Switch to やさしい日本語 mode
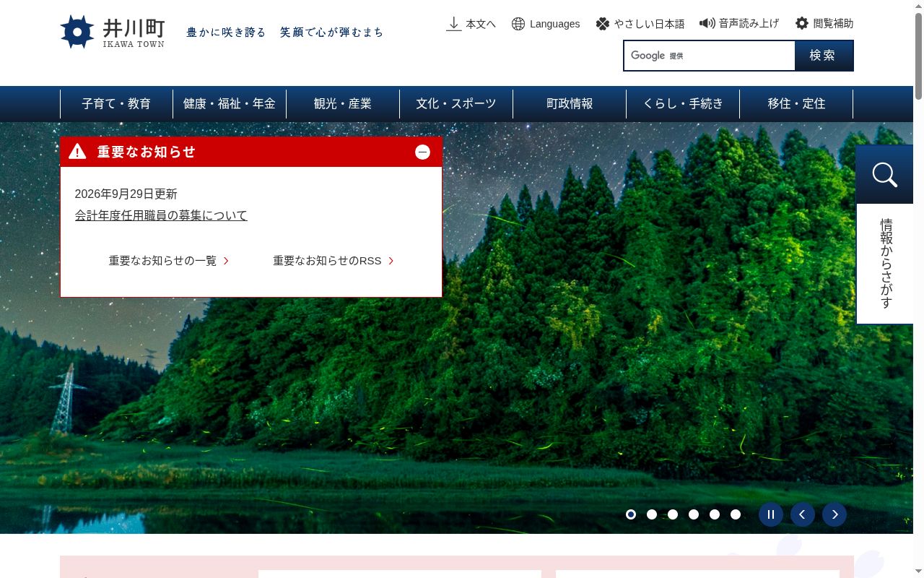The height and width of the screenshot is (578, 924). pyautogui.click(x=640, y=24)
